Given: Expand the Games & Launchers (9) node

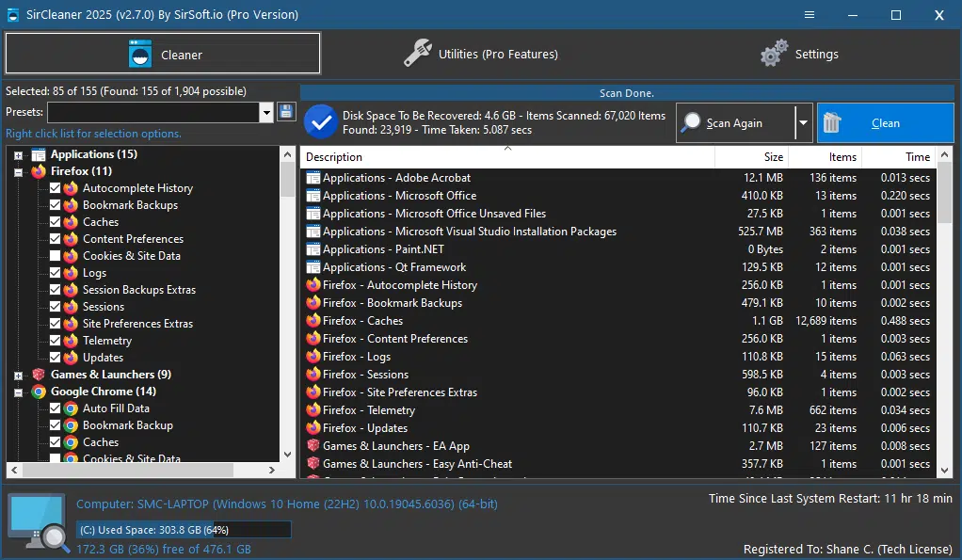Looking at the screenshot, I should 19,376.
